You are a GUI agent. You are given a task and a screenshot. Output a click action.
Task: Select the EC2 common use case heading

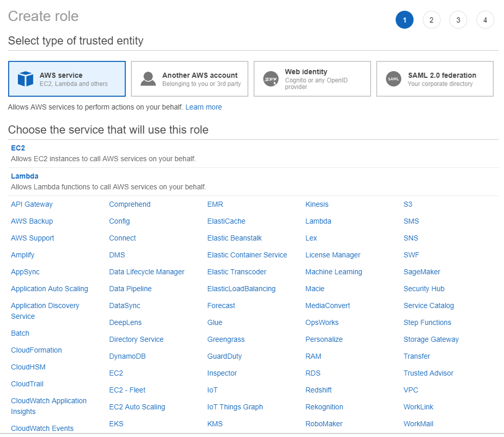tap(18, 148)
